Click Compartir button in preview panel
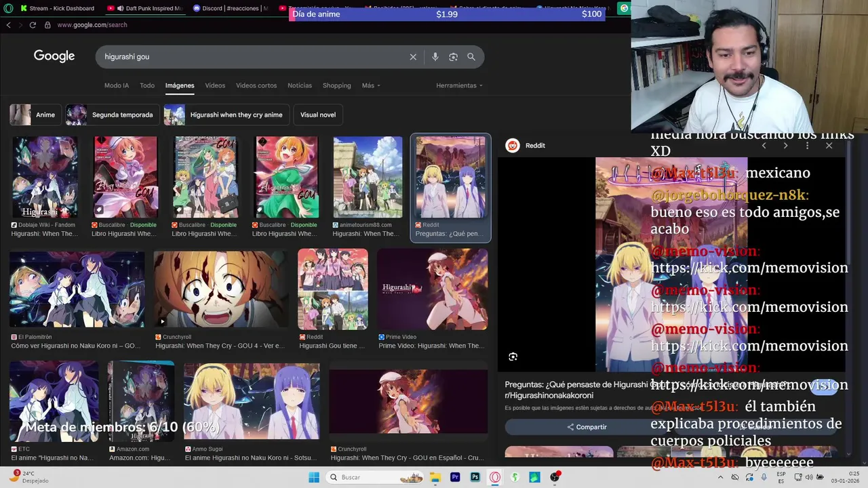Screen dimensions: 868x488 pos(587,427)
